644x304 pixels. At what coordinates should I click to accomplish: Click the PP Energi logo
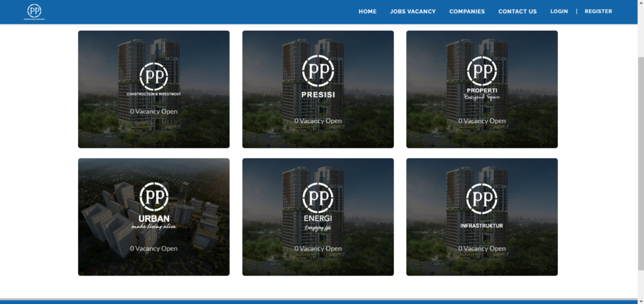pos(318,205)
